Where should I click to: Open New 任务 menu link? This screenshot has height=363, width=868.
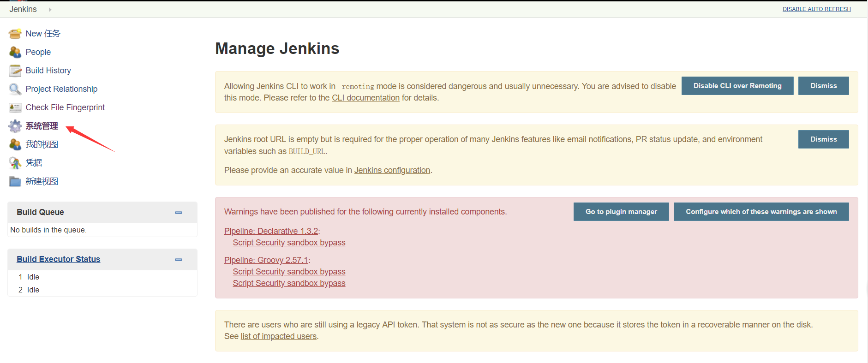click(x=43, y=34)
